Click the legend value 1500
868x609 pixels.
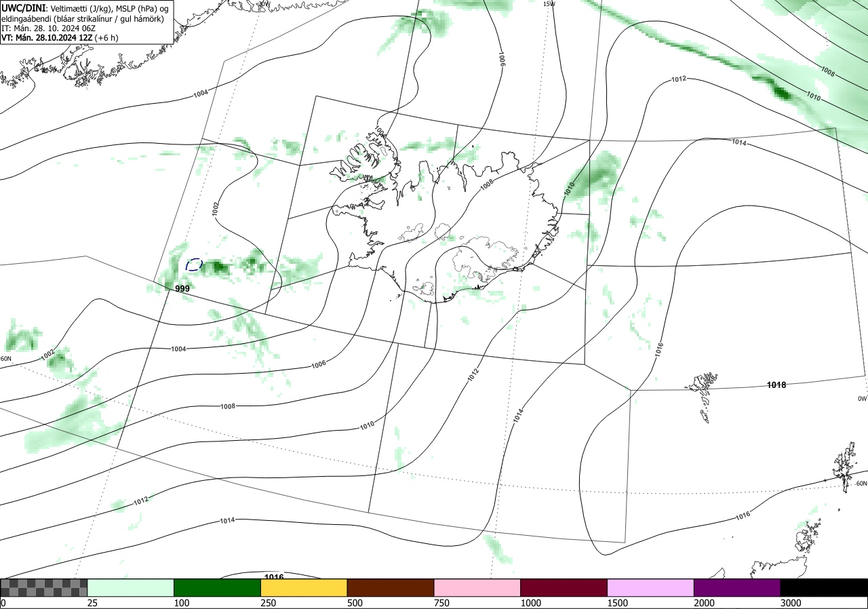click(x=618, y=603)
